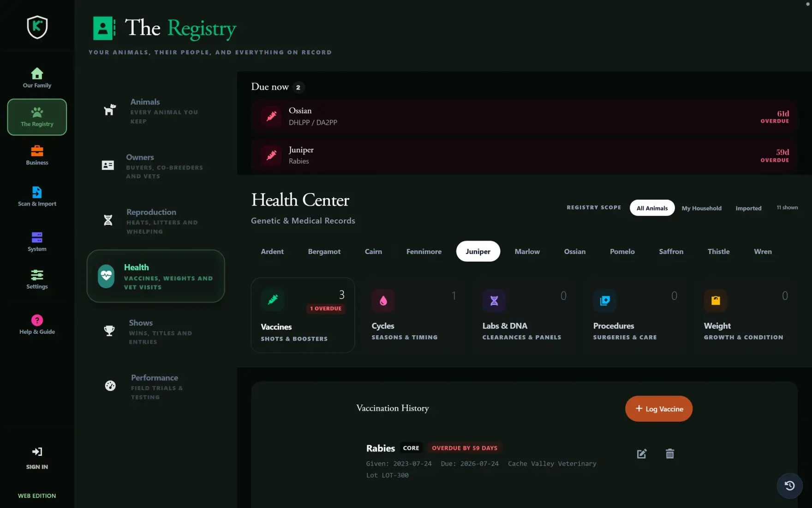This screenshot has width=812, height=508.
Task: Select the Vaccines card
Action: [303, 315]
